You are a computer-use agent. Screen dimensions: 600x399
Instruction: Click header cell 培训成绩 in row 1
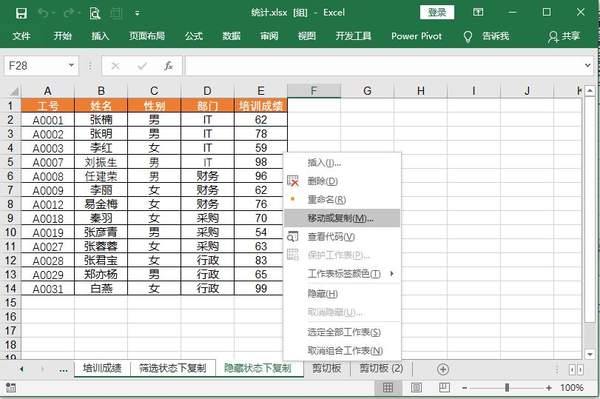click(x=261, y=106)
